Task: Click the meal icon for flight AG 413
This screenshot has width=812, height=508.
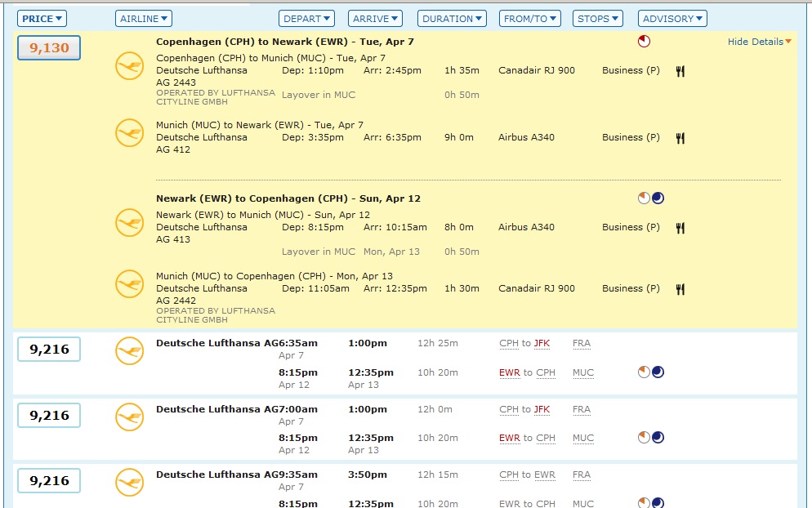Action: click(680, 228)
